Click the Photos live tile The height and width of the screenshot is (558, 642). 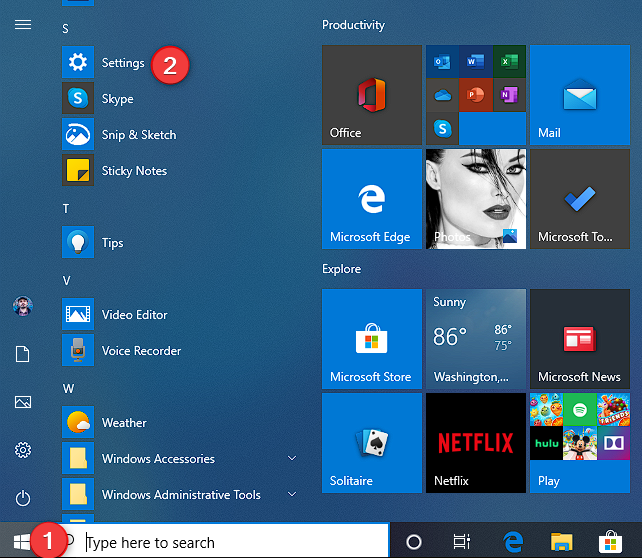point(475,199)
